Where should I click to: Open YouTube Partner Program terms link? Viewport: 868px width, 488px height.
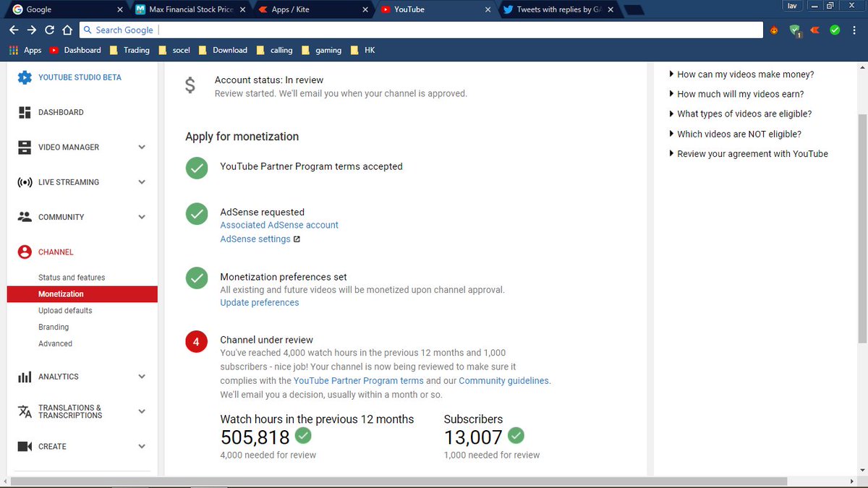(x=359, y=381)
